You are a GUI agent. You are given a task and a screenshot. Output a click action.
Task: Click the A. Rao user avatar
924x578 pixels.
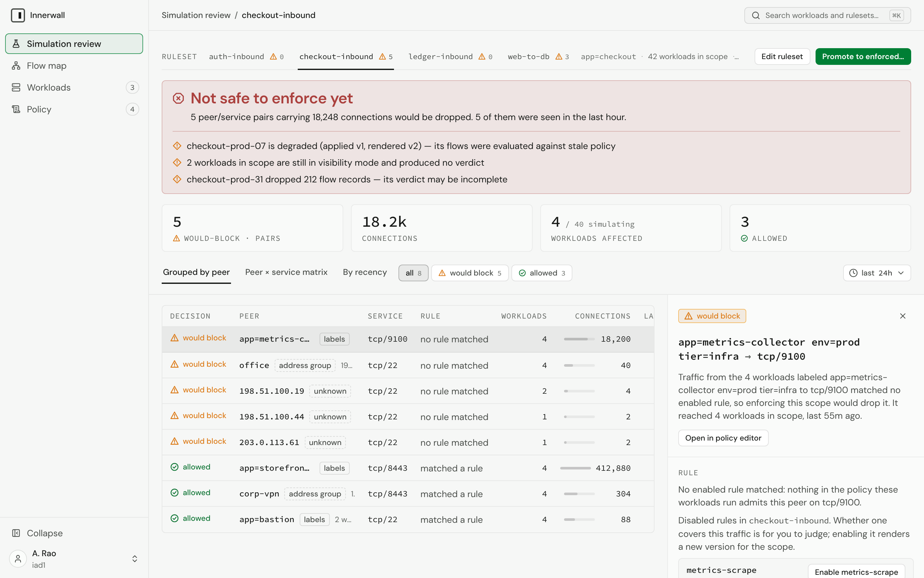coord(18,559)
